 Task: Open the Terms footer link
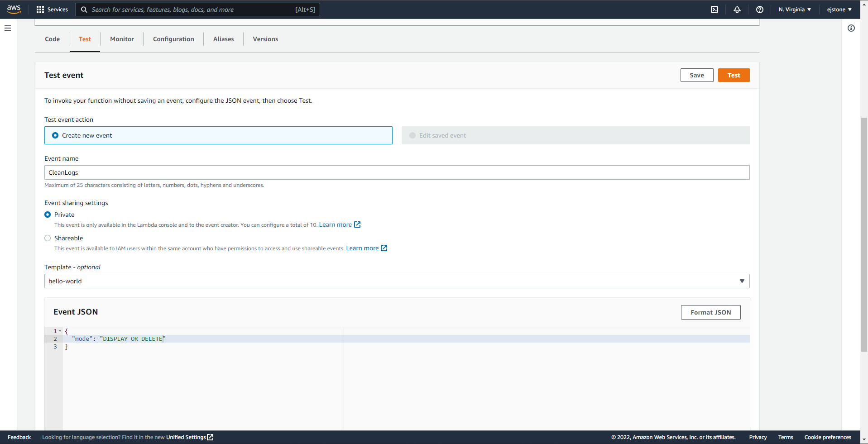click(786, 437)
